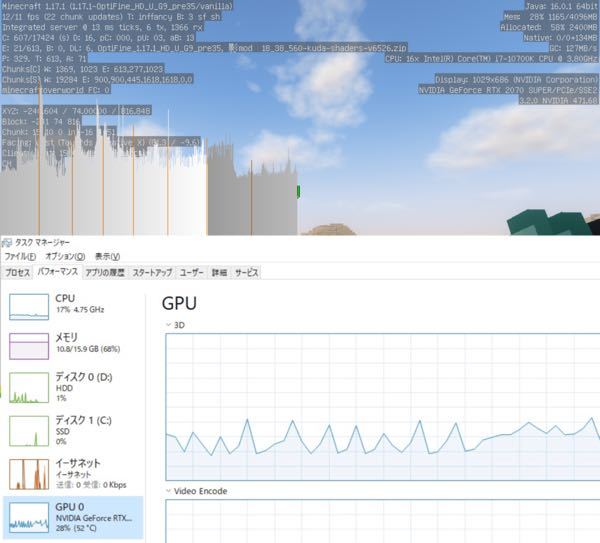Switch to the プロセス tab
600x543 pixels.
(18, 272)
